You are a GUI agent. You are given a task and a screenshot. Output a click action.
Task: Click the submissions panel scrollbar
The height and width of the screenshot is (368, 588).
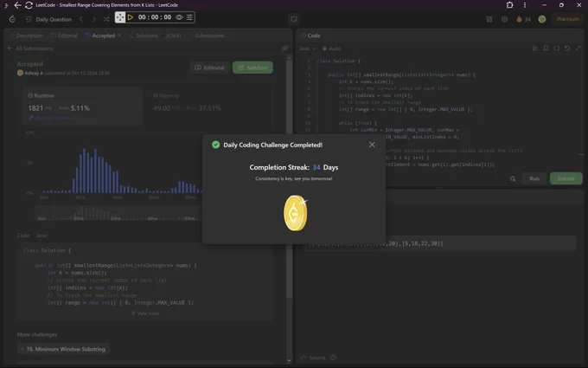coord(289,180)
